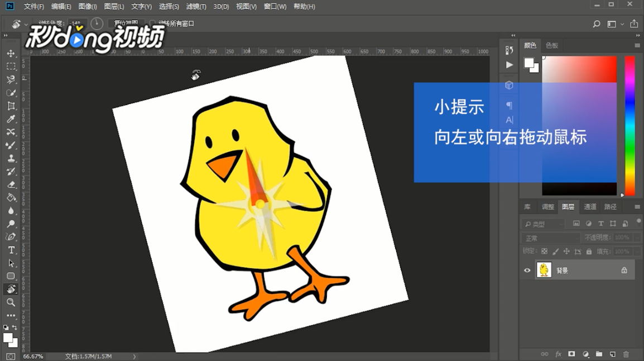
Task: Toggle lock all padlock in 锁定 row
Action: 589,251
